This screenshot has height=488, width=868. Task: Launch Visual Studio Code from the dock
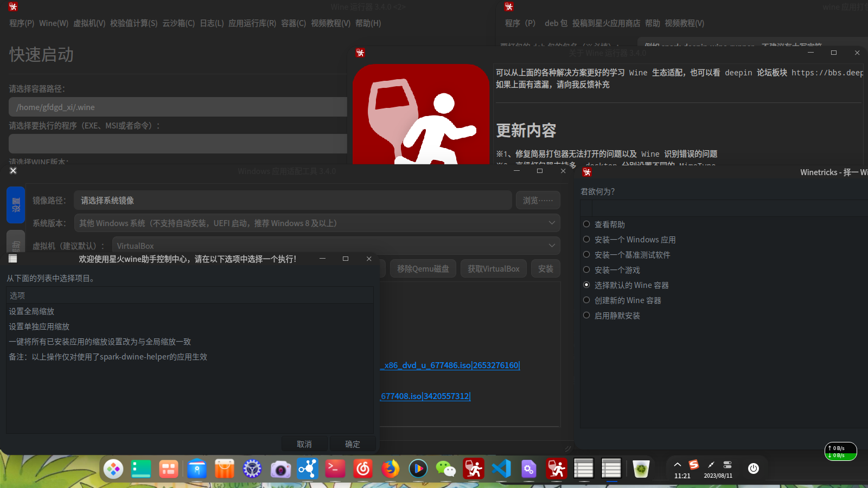tap(501, 469)
